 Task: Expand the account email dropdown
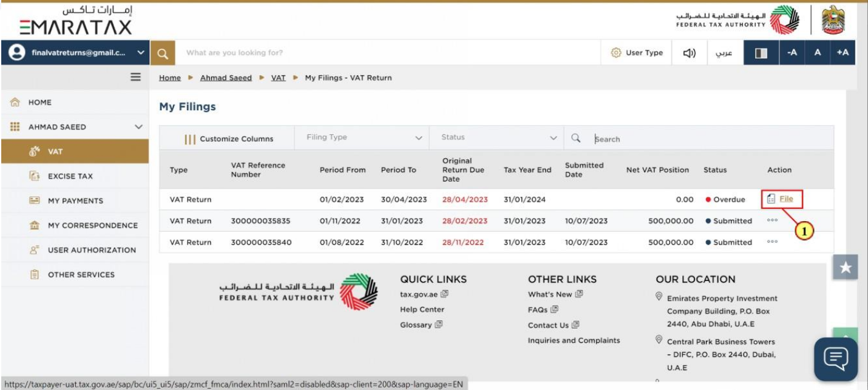pyautogui.click(x=140, y=53)
